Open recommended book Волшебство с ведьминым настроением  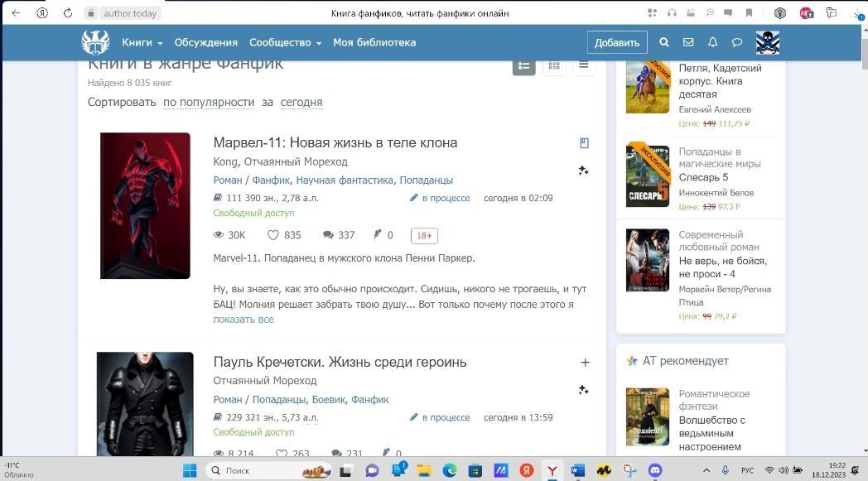coord(712,434)
